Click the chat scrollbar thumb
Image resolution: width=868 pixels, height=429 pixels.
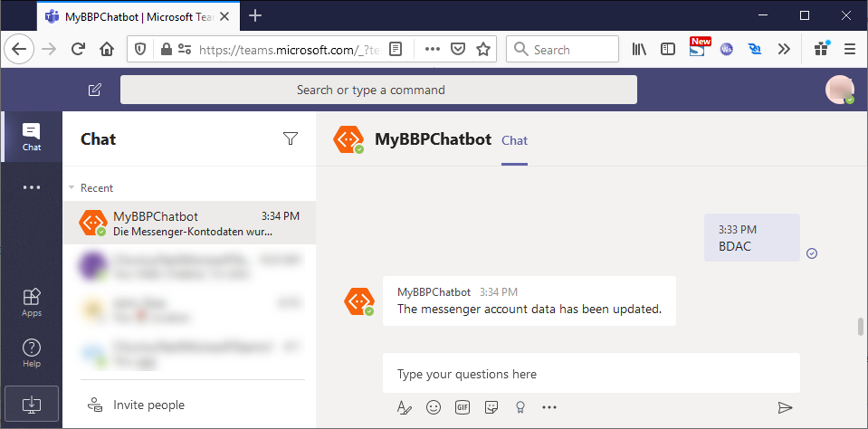tap(861, 327)
